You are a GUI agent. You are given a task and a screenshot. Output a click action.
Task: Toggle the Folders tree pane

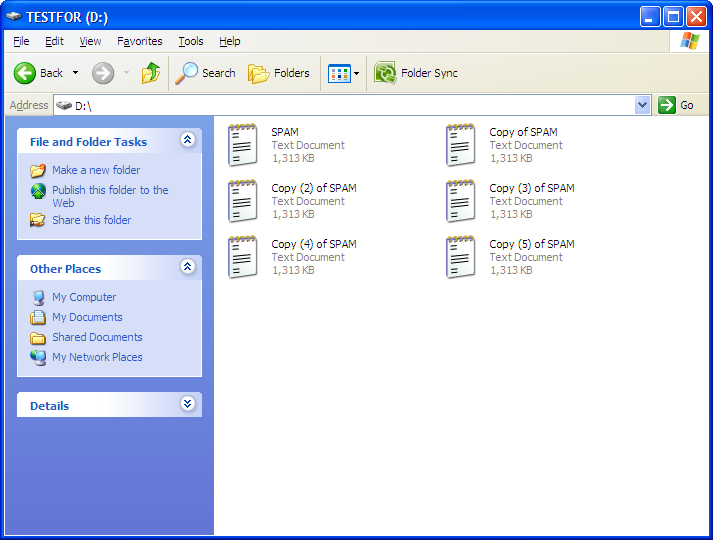tap(279, 73)
